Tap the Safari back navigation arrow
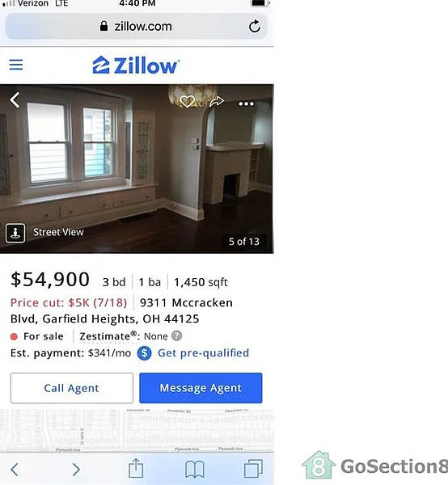This screenshot has height=485, width=448. [15, 469]
